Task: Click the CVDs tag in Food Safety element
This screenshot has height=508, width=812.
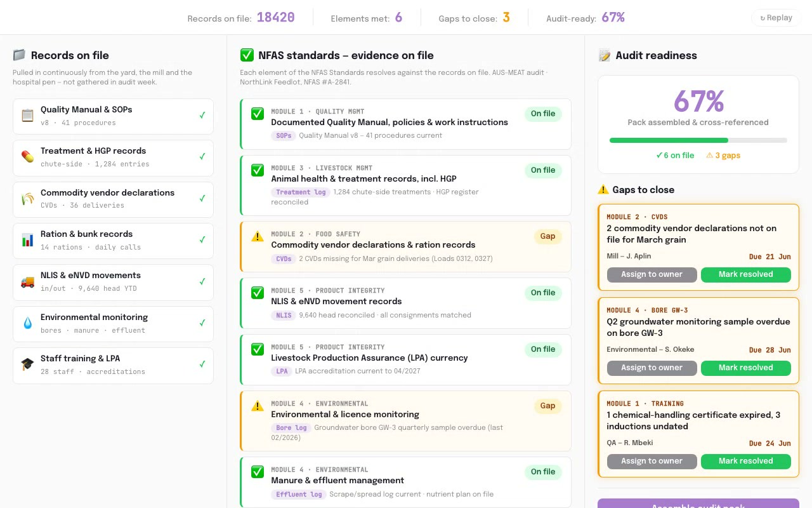Action: click(x=284, y=258)
